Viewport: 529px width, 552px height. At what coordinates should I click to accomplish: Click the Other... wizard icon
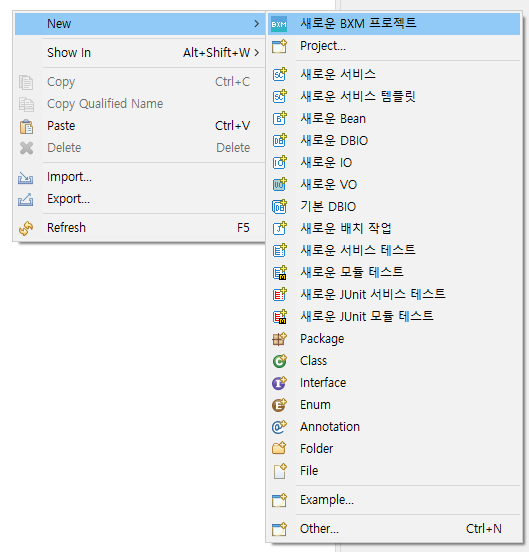(279, 529)
